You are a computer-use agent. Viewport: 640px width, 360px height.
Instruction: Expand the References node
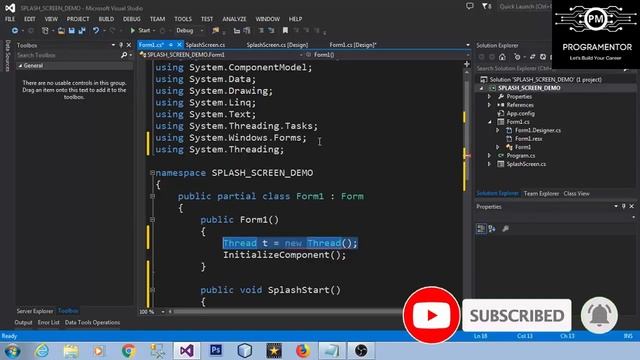(489, 105)
